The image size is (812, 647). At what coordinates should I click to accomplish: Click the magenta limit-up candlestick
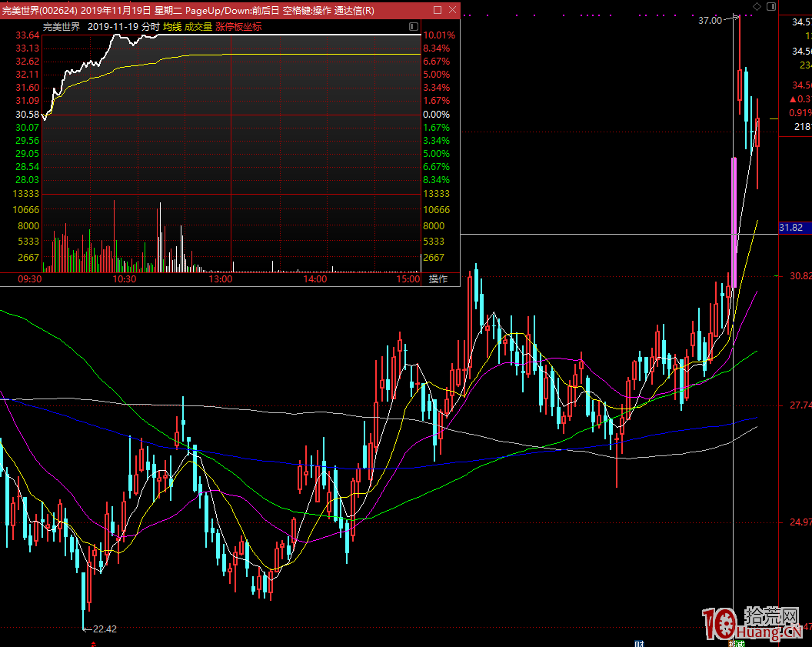tap(734, 222)
